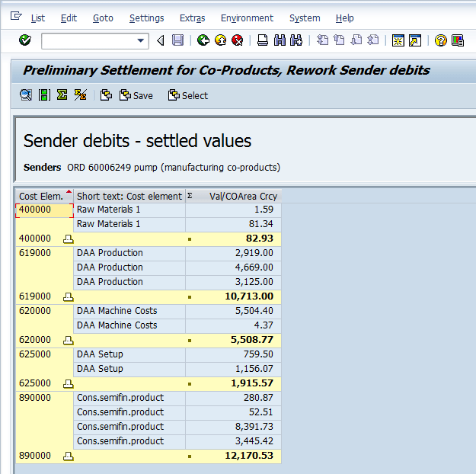The image size is (476, 474).
Task: Click the Cost Elem. column header
Action: 40,196
